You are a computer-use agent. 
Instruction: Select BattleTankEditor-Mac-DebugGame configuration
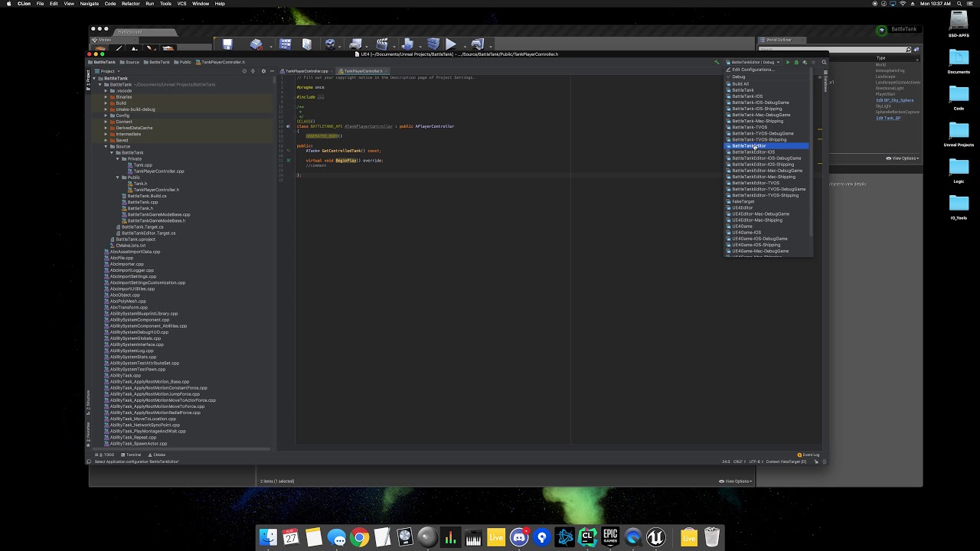(x=766, y=171)
